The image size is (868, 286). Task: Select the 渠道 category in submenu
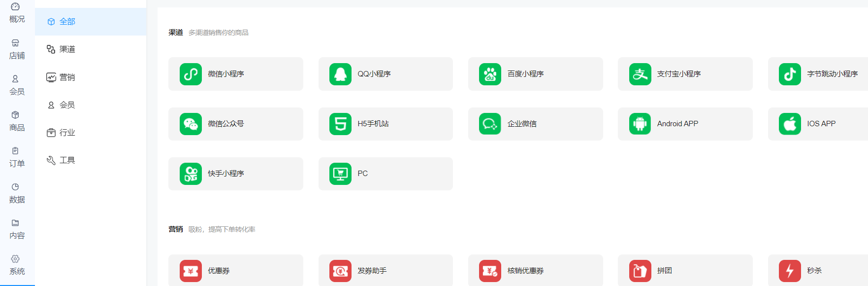[x=91, y=49]
